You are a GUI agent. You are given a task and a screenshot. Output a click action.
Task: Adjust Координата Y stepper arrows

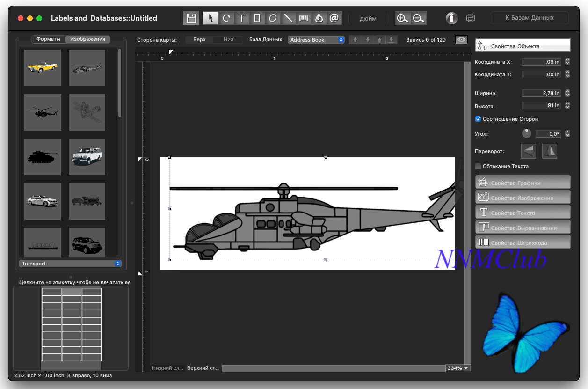pos(567,74)
